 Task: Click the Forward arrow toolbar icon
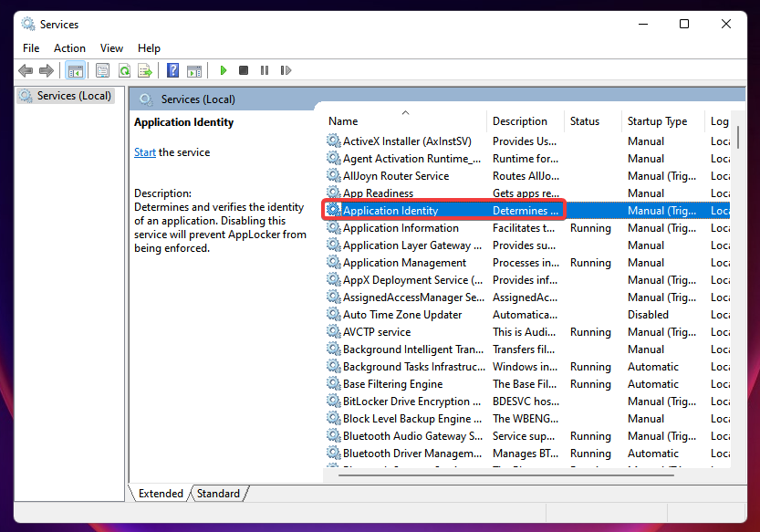click(x=47, y=71)
